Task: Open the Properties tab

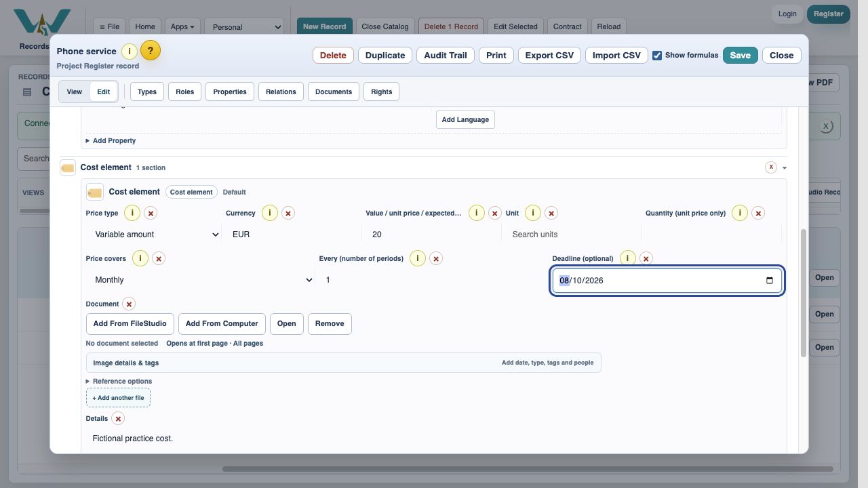Action: (230, 91)
